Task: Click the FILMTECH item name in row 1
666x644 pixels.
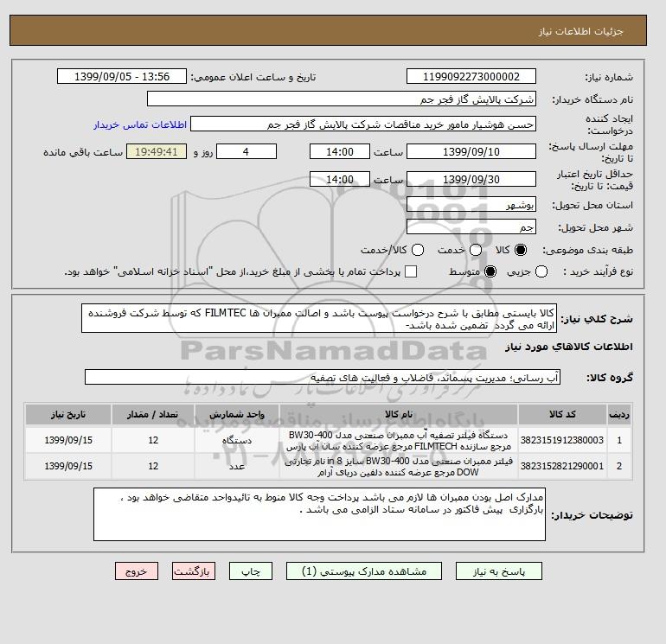Action: [399, 441]
